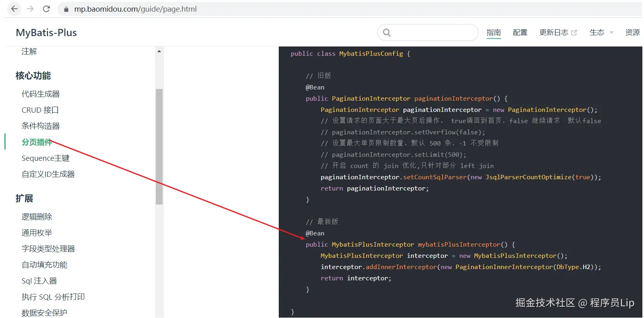The image size is (644, 318).
Task: Open the MyBatis-Plus home title
Action: point(46,32)
